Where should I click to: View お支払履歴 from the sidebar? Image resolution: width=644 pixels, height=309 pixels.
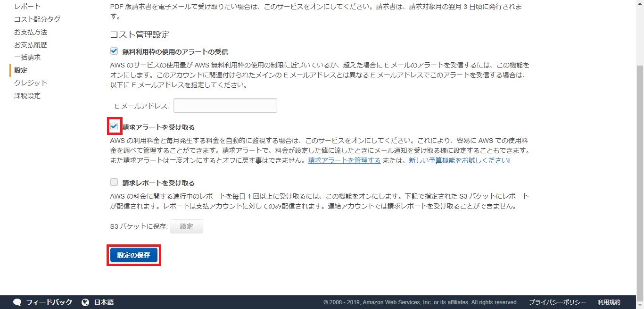31,45
